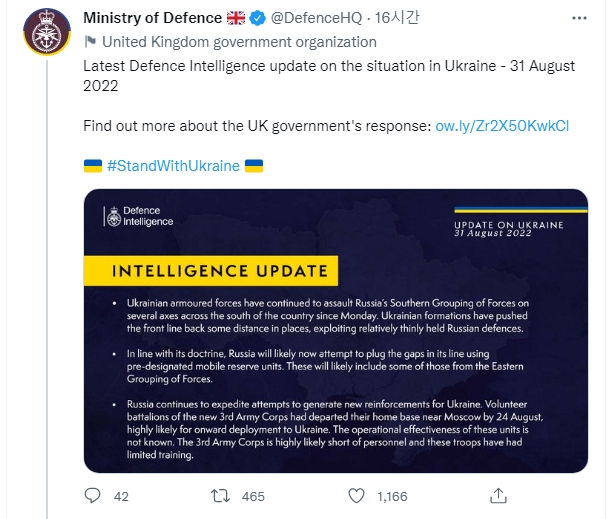Click the UK flag emoji beside the name
The height and width of the screenshot is (519, 612).
(237, 19)
